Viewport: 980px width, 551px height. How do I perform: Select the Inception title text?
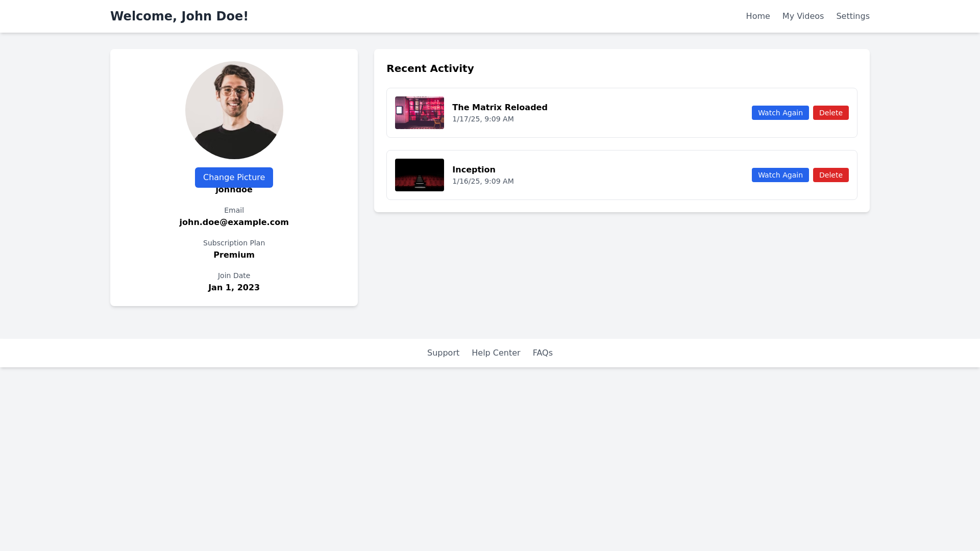(x=473, y=169)
